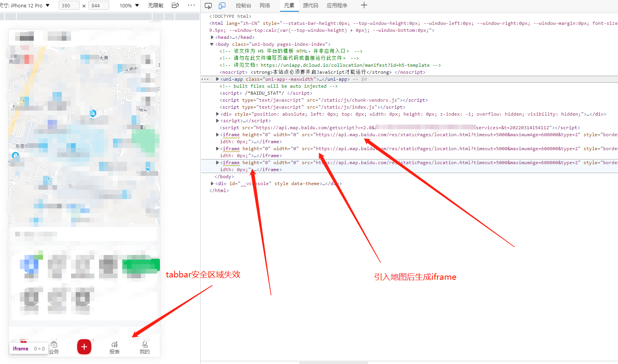618x364 pixels.
Task: Expand the uni-app element node
Action: pyautogui.click(x=217, y=79)
